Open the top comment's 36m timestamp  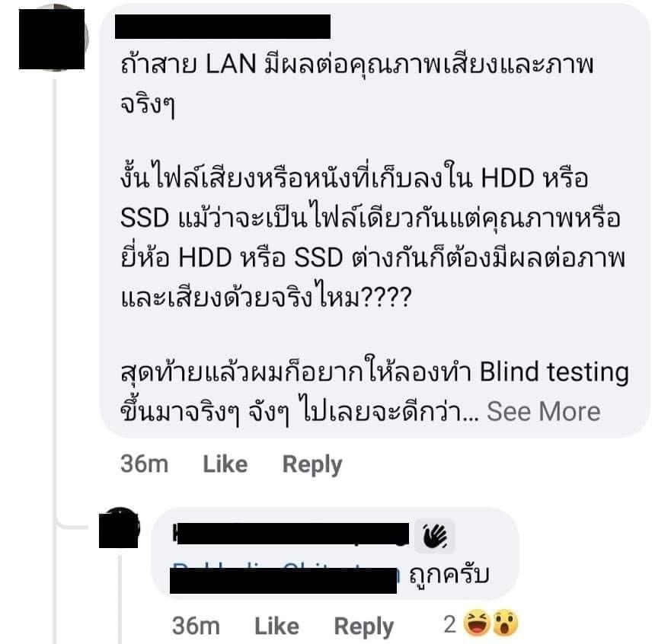coord(144,464)
